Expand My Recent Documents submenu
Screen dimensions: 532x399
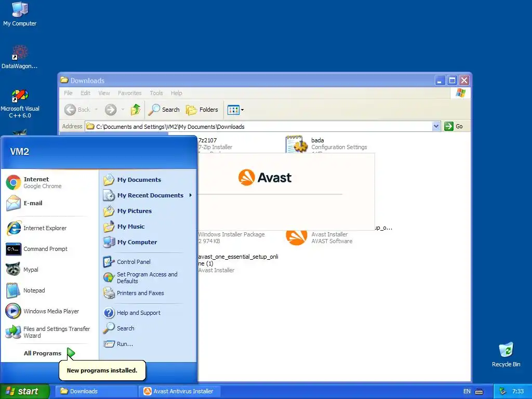click(x=148, y=195)
